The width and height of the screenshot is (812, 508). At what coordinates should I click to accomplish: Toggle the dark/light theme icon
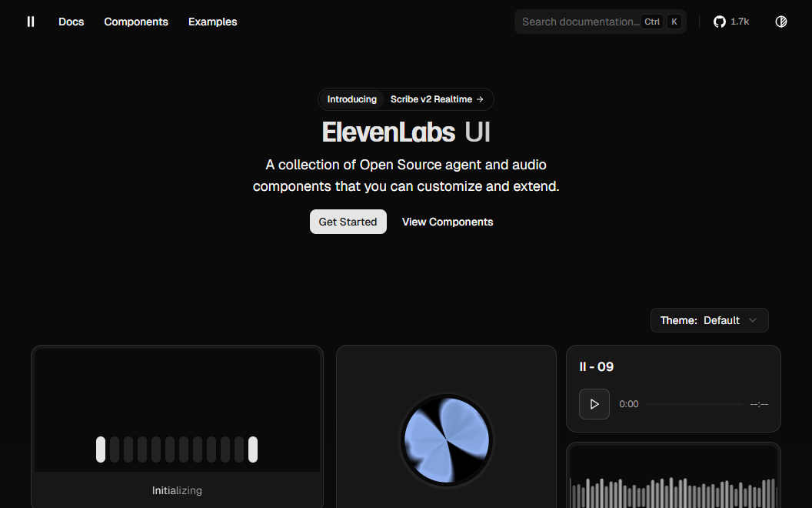coord(781,22)
